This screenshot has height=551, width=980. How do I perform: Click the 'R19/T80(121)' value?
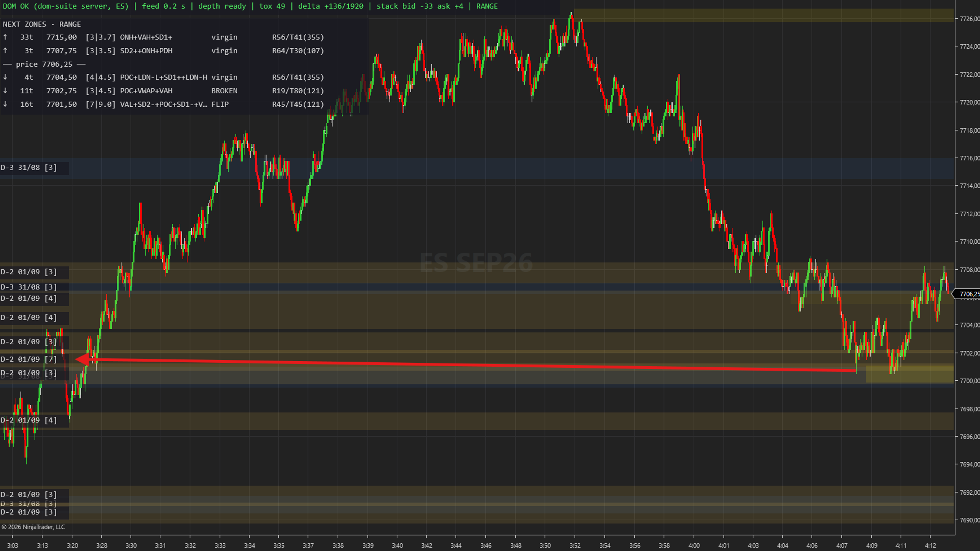[298, 91]
